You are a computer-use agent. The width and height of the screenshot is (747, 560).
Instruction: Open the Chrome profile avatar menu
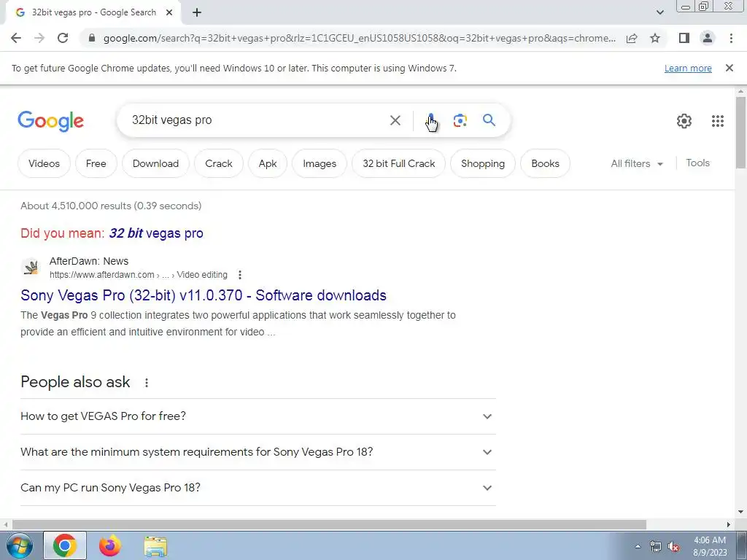click(708, 38)
